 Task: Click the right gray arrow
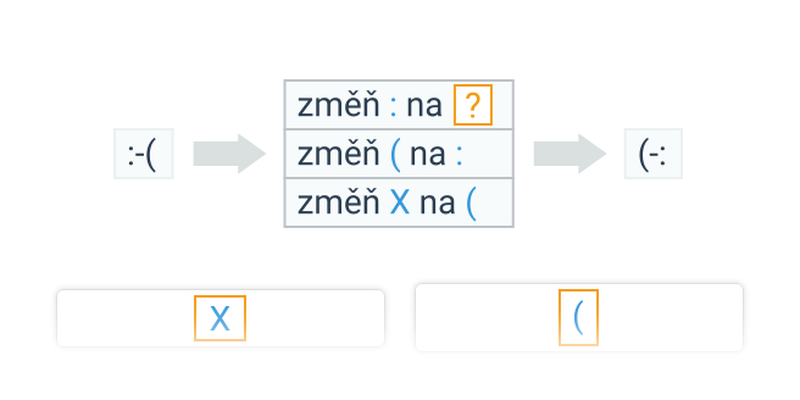click(570, 154)
